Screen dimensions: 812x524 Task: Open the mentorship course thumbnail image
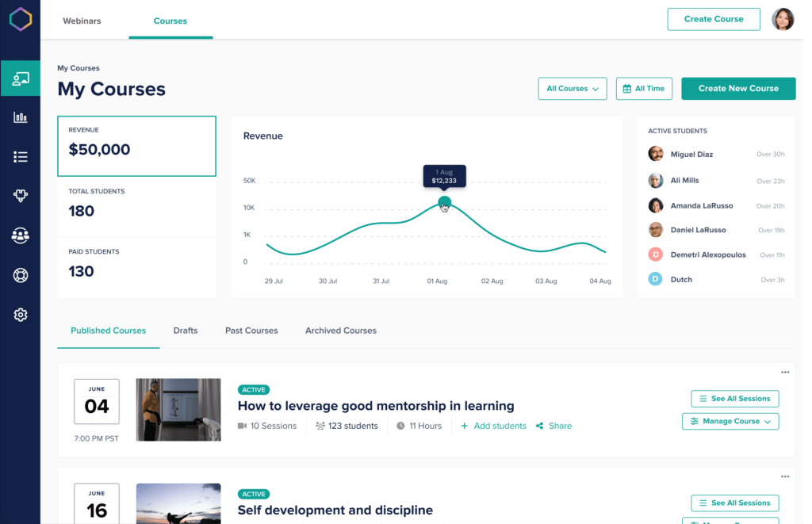(178, 409)
